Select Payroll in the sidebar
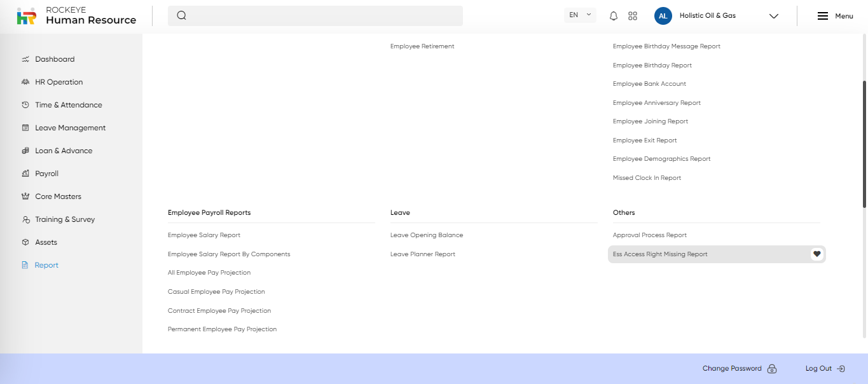868x384 pixels. [x=47, y=174]
